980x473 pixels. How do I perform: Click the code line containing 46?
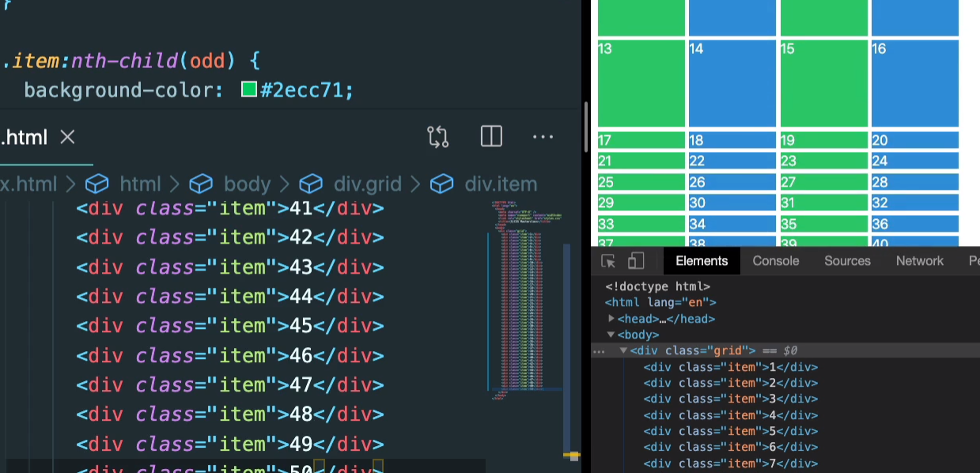pos(229,355)
